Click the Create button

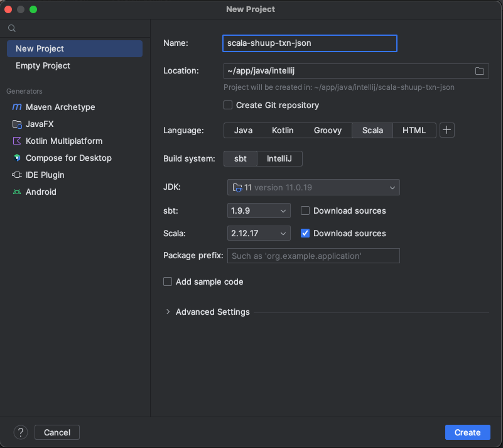467,432
